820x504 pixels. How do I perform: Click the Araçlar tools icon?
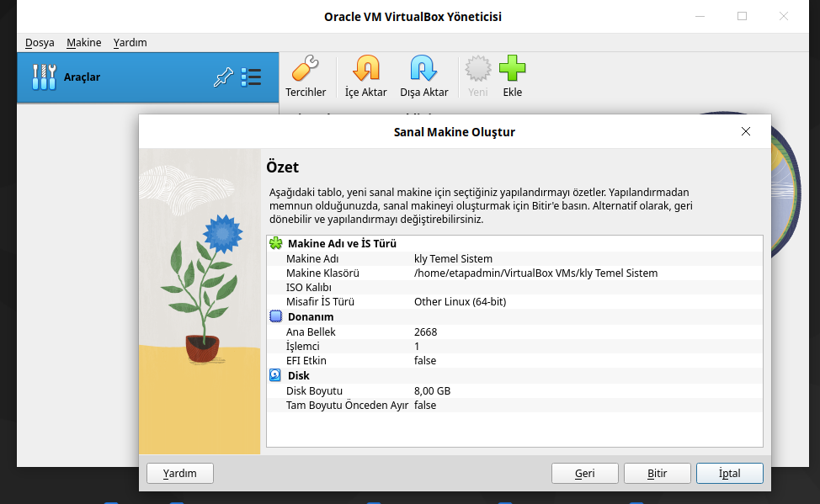tap(44, 77)
